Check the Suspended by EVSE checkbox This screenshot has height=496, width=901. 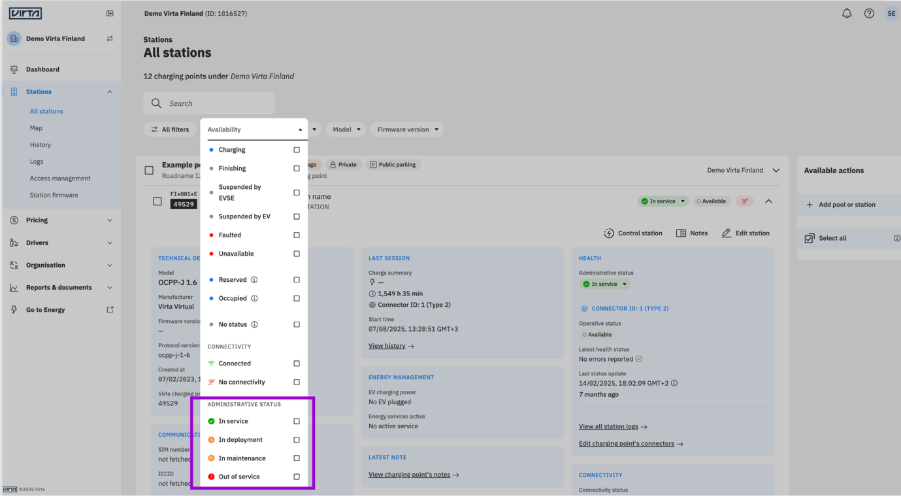click(297, 193)
